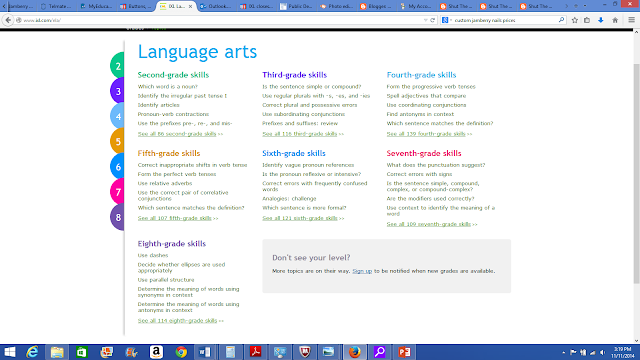Open the Firefox downloads arrow
Image resolution: width=640 pixels, height=360 pixels.
point(600,20)
